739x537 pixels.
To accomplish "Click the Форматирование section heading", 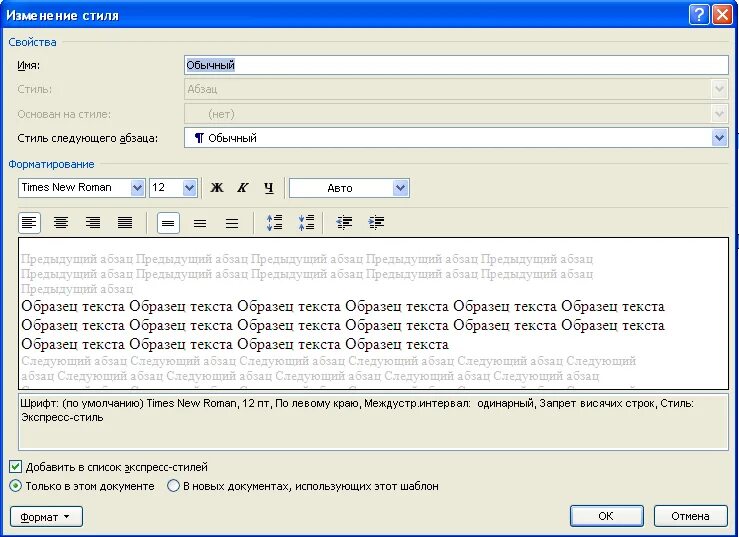I will [51, 164].
